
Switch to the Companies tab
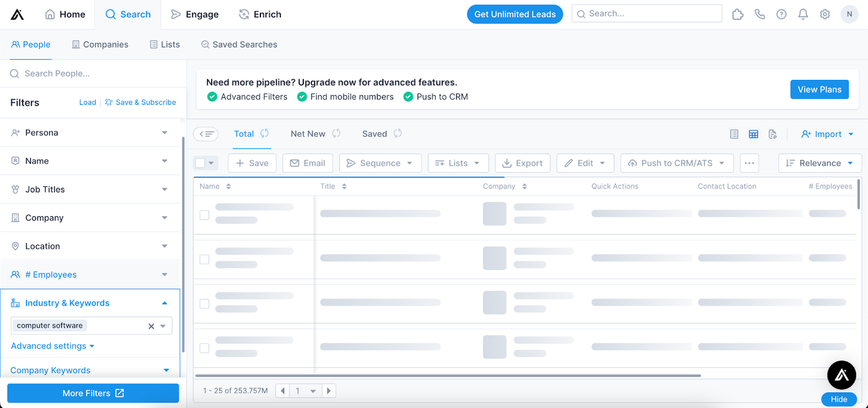tap(100, 44)
